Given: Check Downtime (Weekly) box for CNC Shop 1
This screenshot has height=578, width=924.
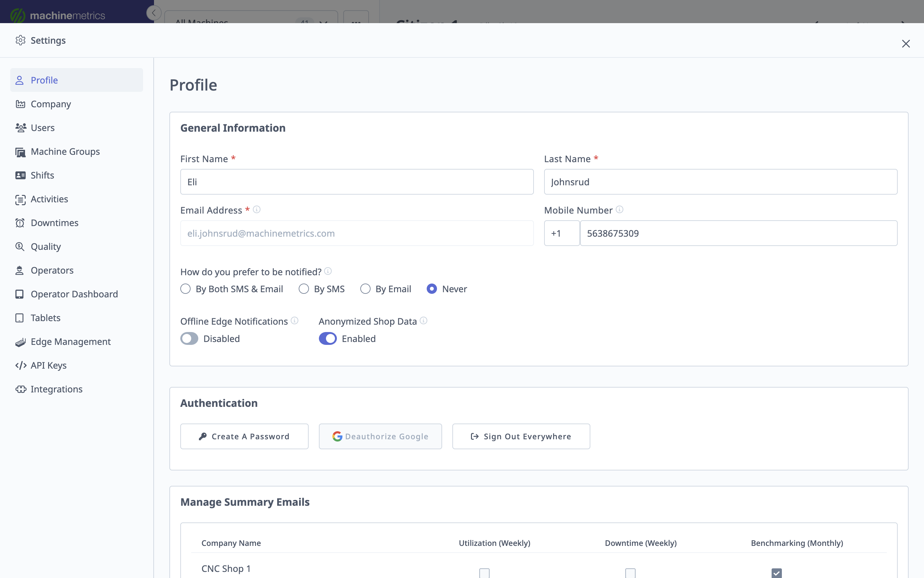Looking at the screenshot, I should point(630,573).
